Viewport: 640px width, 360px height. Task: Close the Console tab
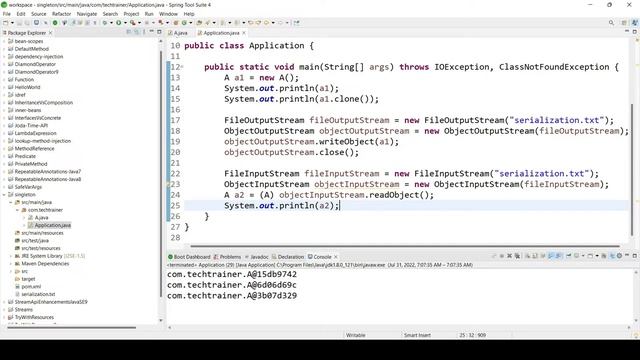[x=336, y=257]
